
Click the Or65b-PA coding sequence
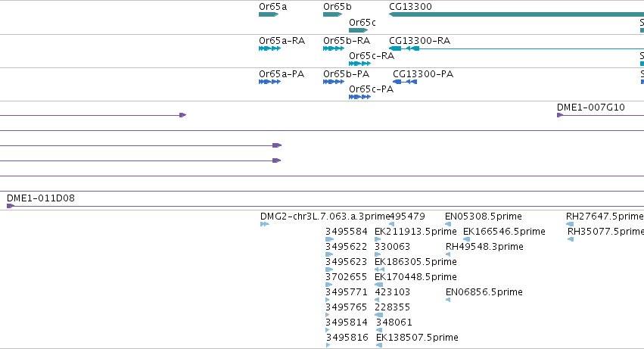pos(334,82)
